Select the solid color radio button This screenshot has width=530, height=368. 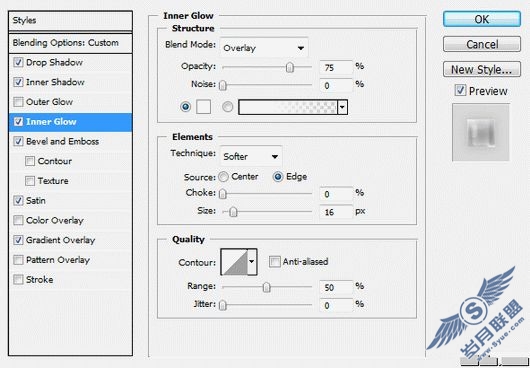[x=186, y=107]
